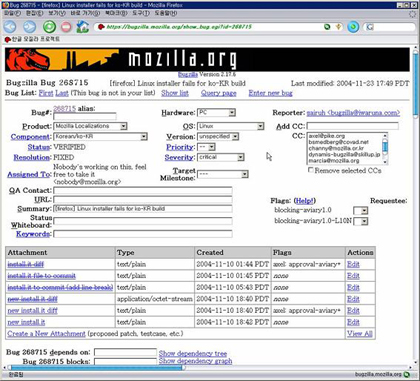420x381 pixels.
Task: Open the Show dependency tree link
Action: (x=193, y=353)
